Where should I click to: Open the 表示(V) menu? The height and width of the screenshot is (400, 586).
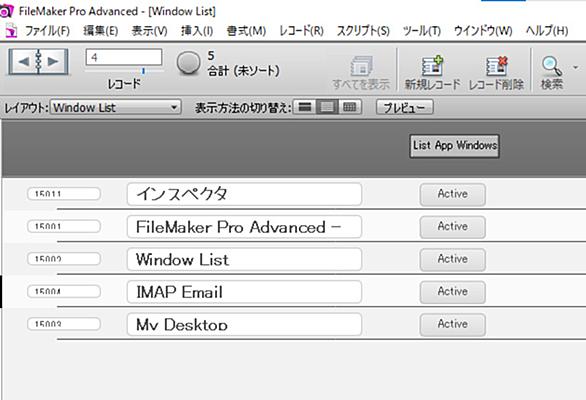tap(149, 31)
